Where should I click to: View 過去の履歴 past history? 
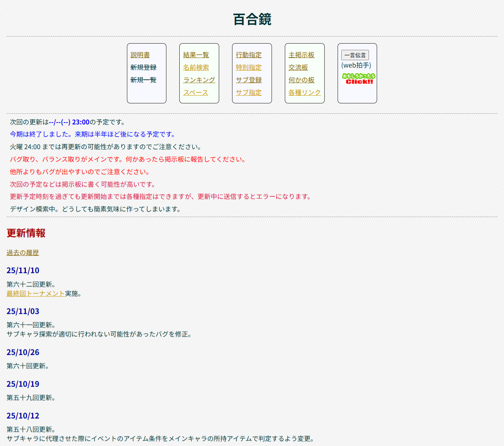pyautogui.click(x=23, y=253)
